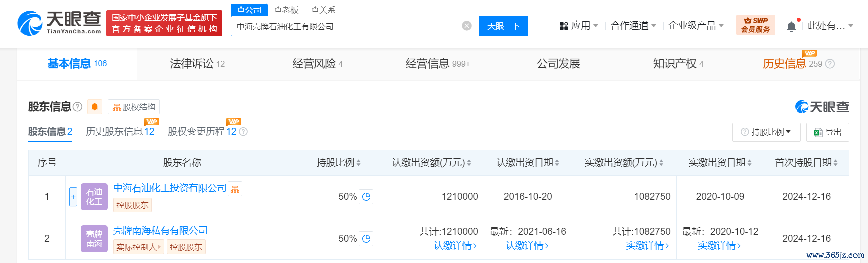868x263 pixels.
Task: Click the help icon beside 历史信息 259
Action: [x=830, y=64]
